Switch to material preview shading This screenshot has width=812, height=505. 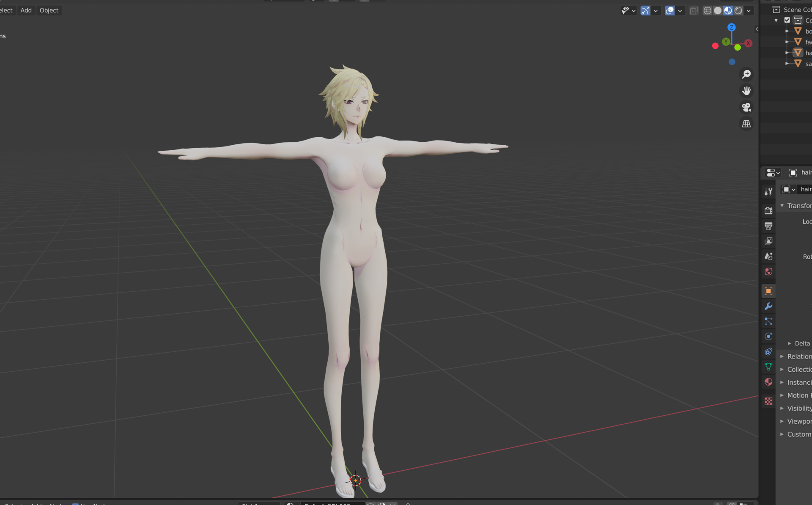728,11
